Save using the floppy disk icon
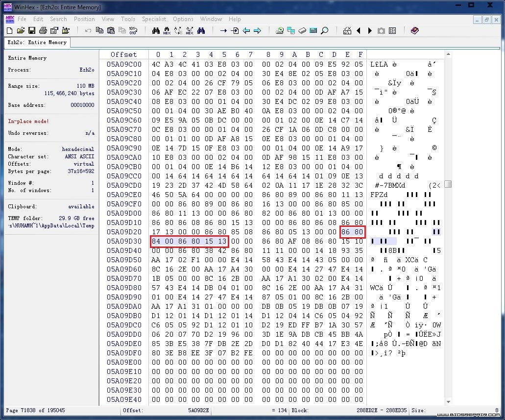The height and width of the screenshot is (420, 505). click(x=32, y=30)
